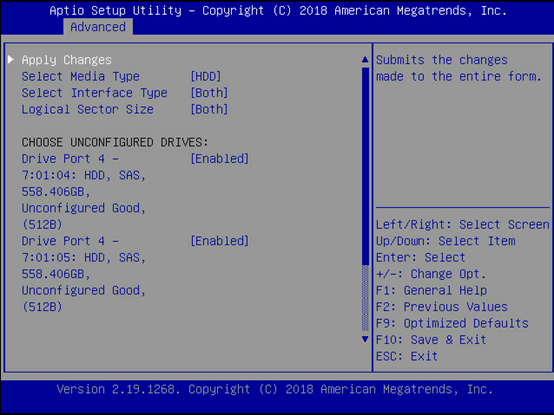Select the Apply Changes entry
Image resolution: width=554 pixels, height=415 pixels.
click(x=67, y=60)
